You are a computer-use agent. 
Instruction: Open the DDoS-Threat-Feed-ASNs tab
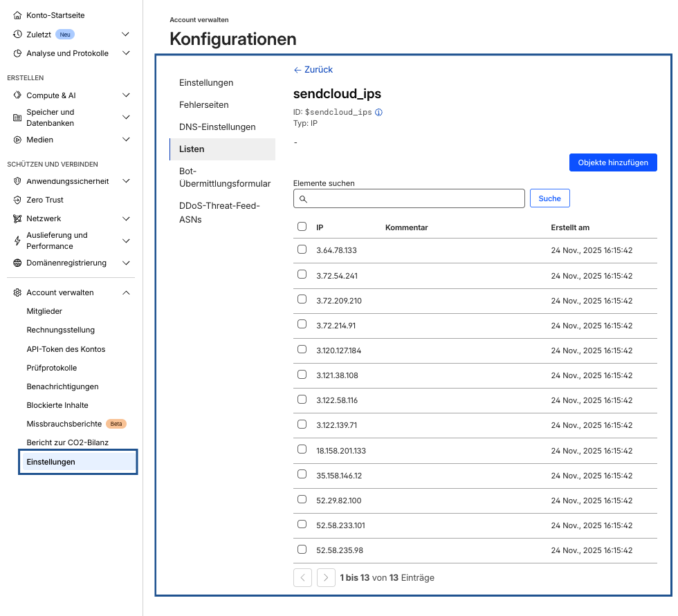pyautogui.click(x=219, y=212)
